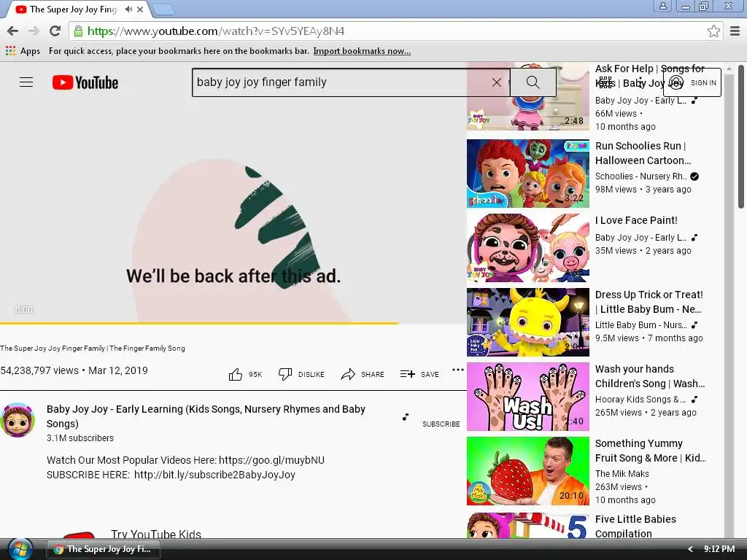
Task: Show hidden tray icons arrow
Action: click(690, 549)
